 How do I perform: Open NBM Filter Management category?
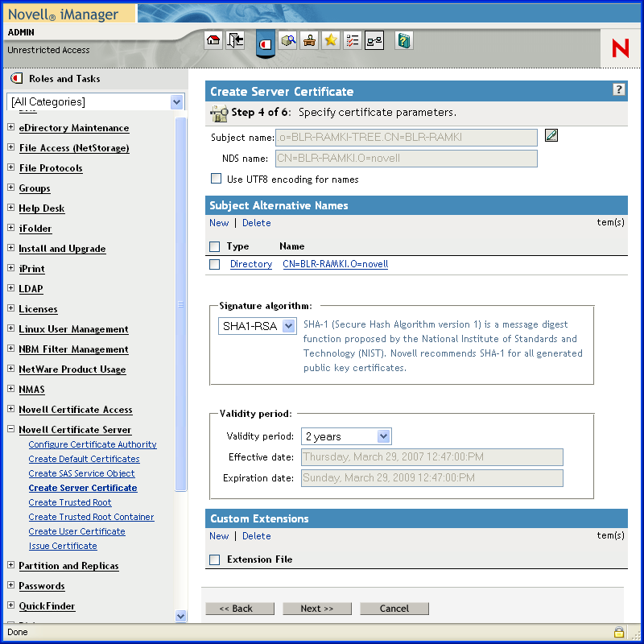point(73,349)
